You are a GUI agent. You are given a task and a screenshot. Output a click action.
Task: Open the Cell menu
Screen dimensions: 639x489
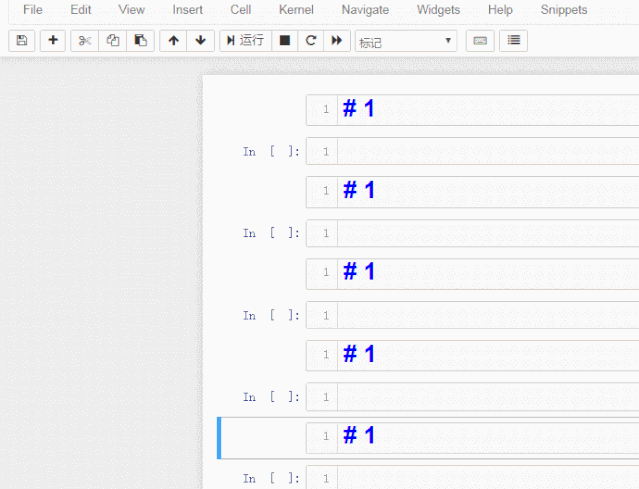[x=240, y=10]
